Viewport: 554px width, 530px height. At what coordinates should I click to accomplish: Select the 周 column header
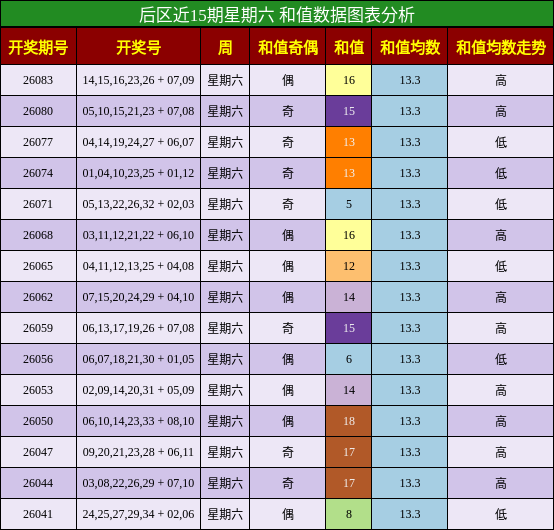[225, 47]
